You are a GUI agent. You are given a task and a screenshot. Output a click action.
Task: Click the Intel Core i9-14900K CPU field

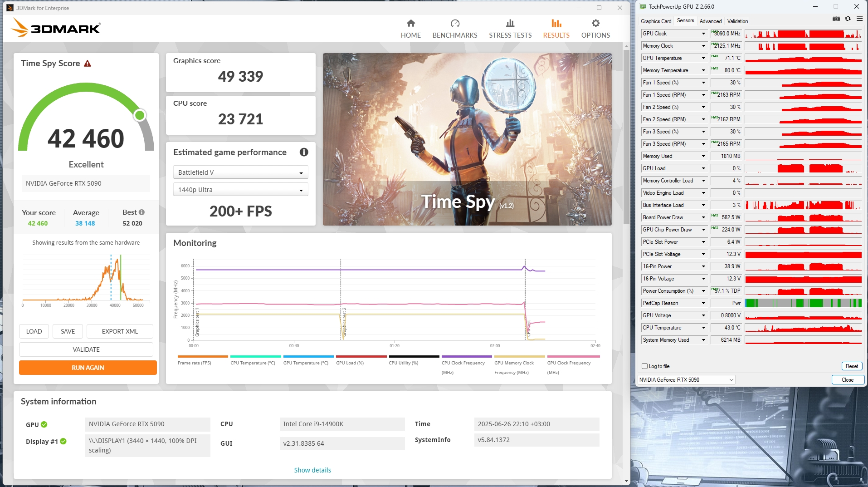click(342, 424)
